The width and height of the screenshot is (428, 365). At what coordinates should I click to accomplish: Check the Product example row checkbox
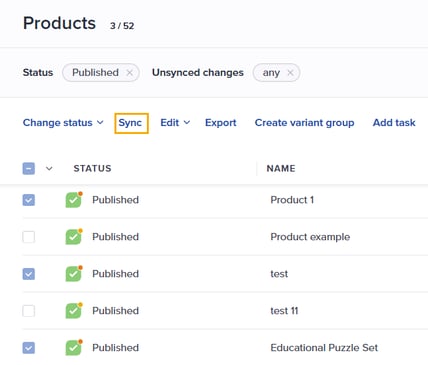click(29, 237)
